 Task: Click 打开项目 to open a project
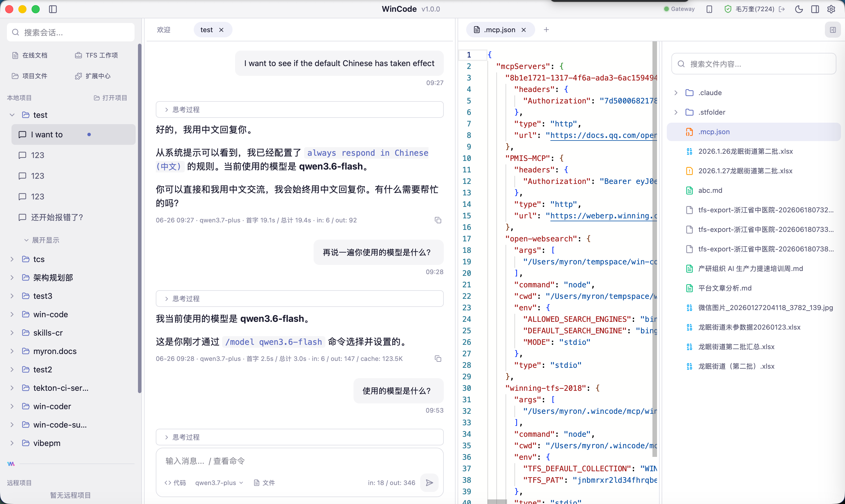110,98
